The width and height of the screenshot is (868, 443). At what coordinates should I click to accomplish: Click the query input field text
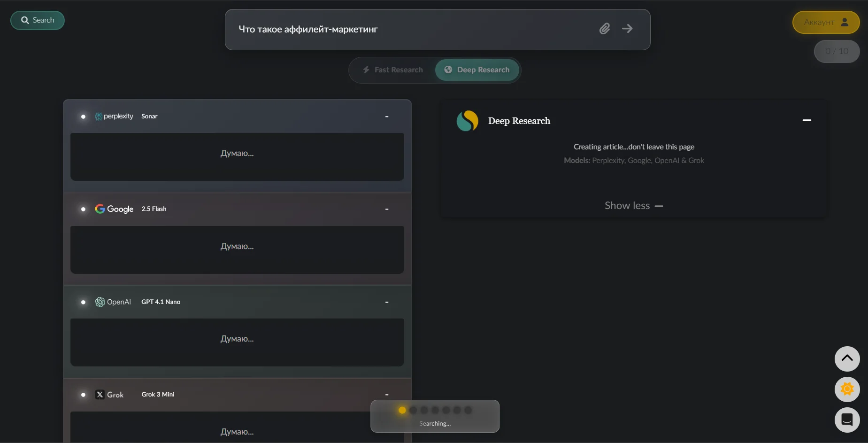coord(308,29)
